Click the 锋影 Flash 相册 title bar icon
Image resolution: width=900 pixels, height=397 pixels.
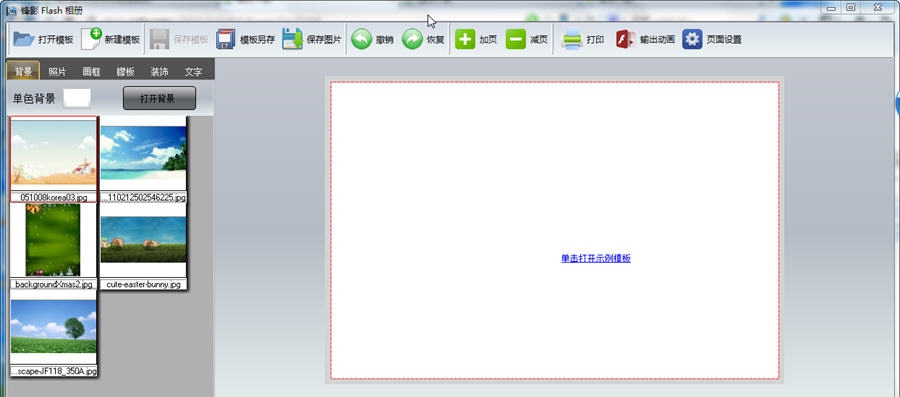pyautogui.click(x=11, y=10)
